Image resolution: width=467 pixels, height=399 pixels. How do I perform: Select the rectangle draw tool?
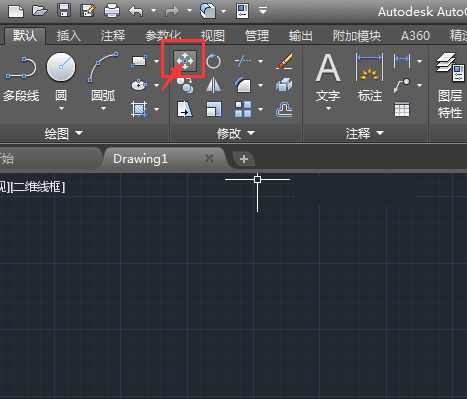[x=139, y=61]
